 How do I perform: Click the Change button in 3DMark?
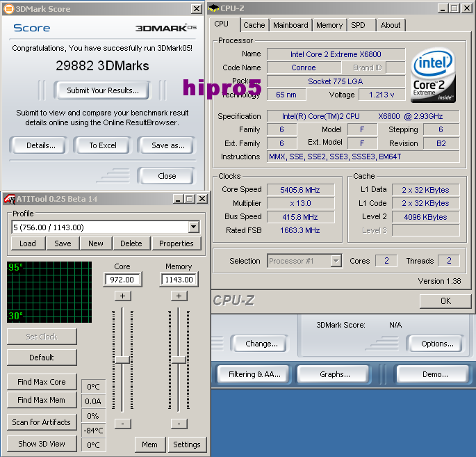[x=261, y=344]
